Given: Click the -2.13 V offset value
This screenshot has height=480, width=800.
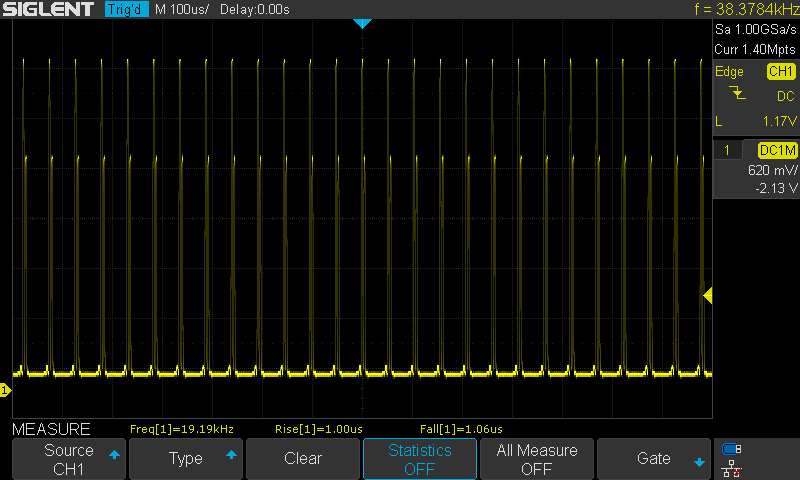Looking at the screenshot, I should 776,189.
